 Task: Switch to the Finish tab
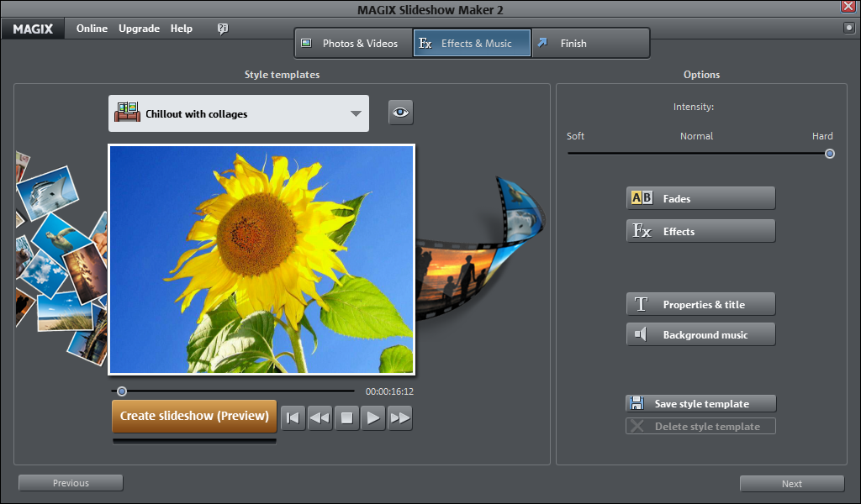click(x=590, y=44)
